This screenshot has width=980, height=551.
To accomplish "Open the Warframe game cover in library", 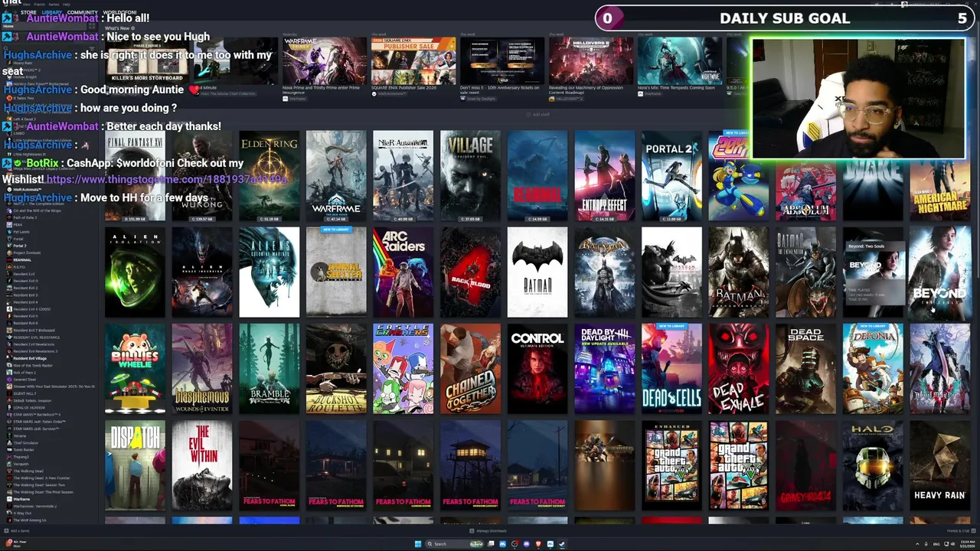I will 336,175.
